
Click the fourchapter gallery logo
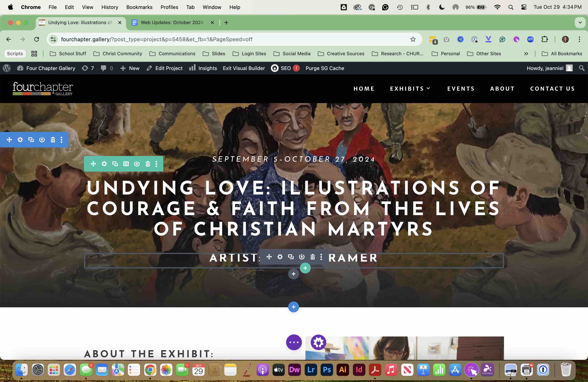click(x=43, y=88)
